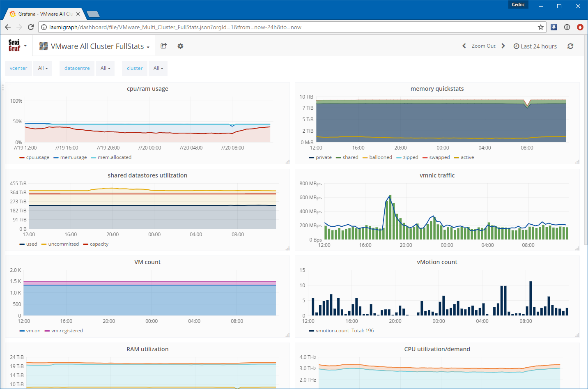Screen dimensions: 588x389
Task: Bookmark this page with star icon
Action: pyautogui.click(x=541, y=27)
